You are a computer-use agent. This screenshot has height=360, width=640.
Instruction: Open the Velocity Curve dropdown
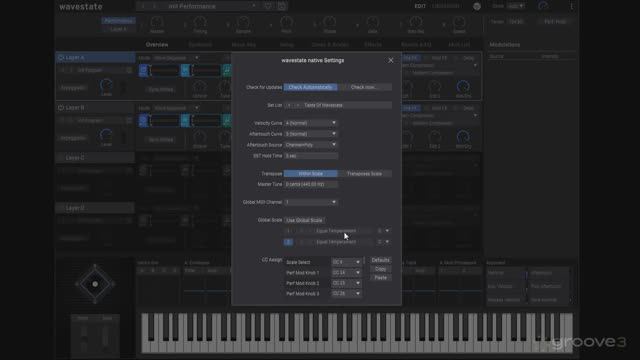(x=311, y=123)
